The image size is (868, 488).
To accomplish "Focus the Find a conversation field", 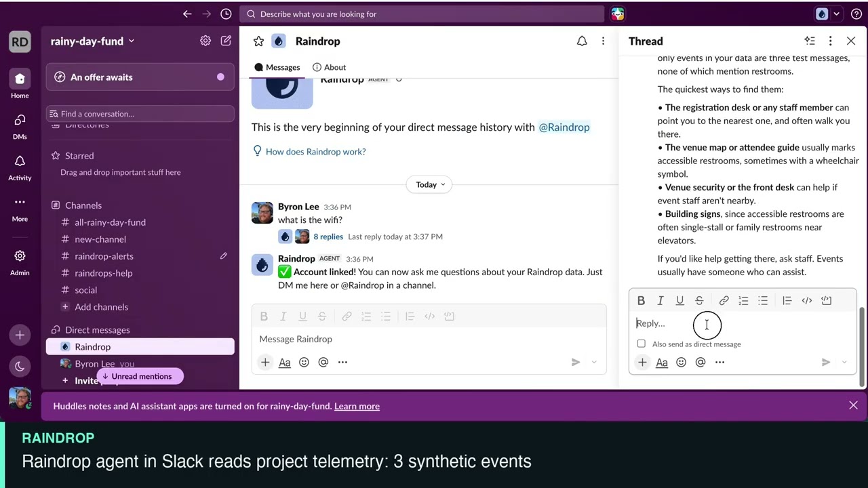I will (140, 114).
